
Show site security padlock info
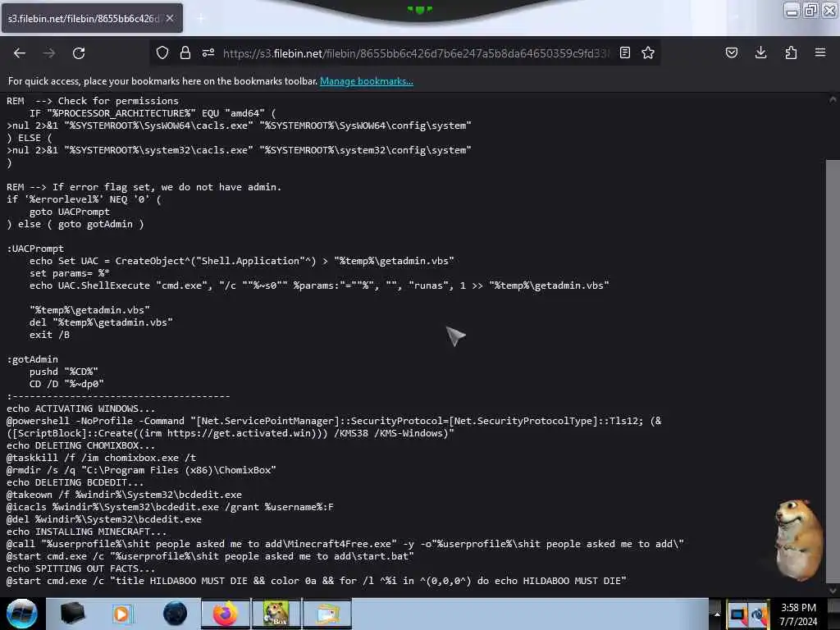185,52
